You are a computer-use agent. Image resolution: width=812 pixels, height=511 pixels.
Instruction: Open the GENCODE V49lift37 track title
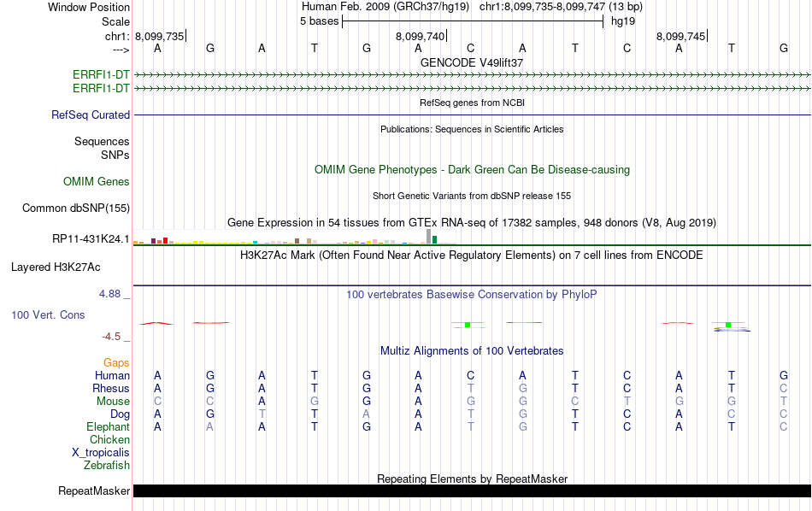coord(472,62)
